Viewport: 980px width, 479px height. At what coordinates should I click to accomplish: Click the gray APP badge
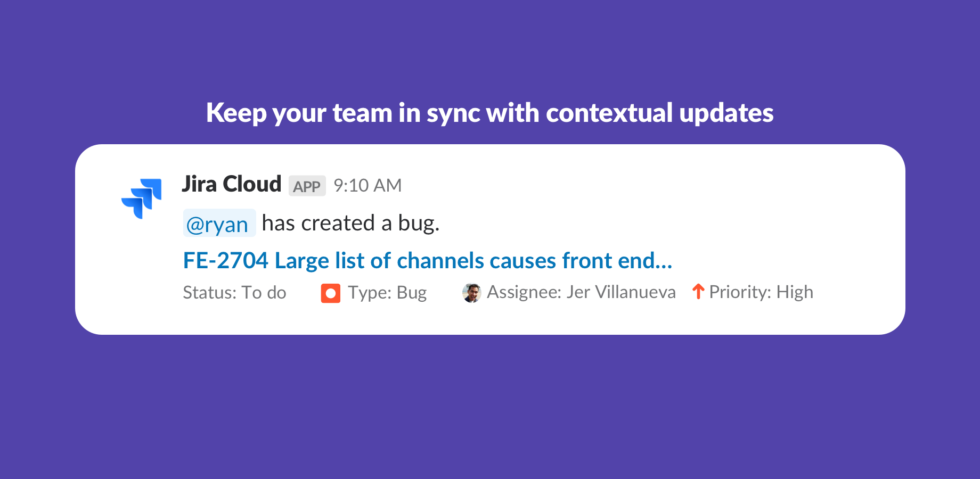[307, 186]
